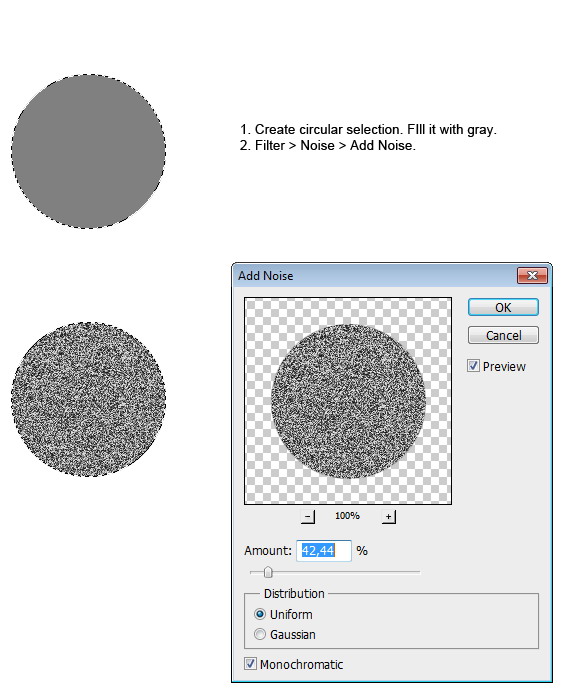Close the Add Noise dialog
This screenshot has height=698, width=564.
pyautogui.click(x=532, y=275)
